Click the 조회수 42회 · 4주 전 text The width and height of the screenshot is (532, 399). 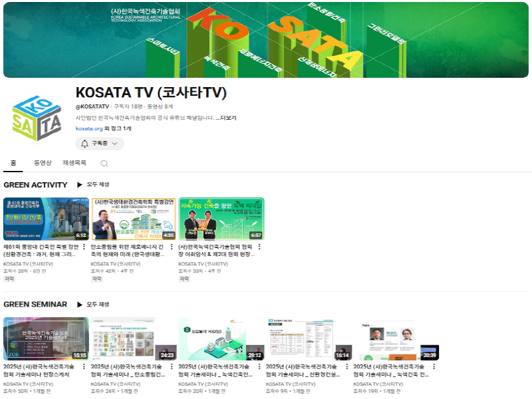[x=112, y=271]
